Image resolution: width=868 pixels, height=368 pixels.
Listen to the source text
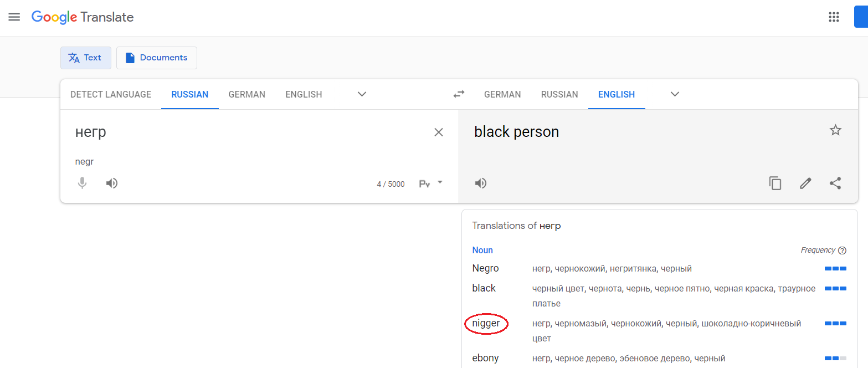coord(112,183)
